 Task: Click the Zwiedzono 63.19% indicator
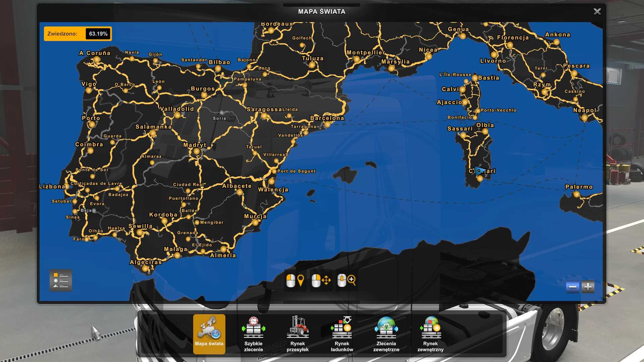(78, 34)
